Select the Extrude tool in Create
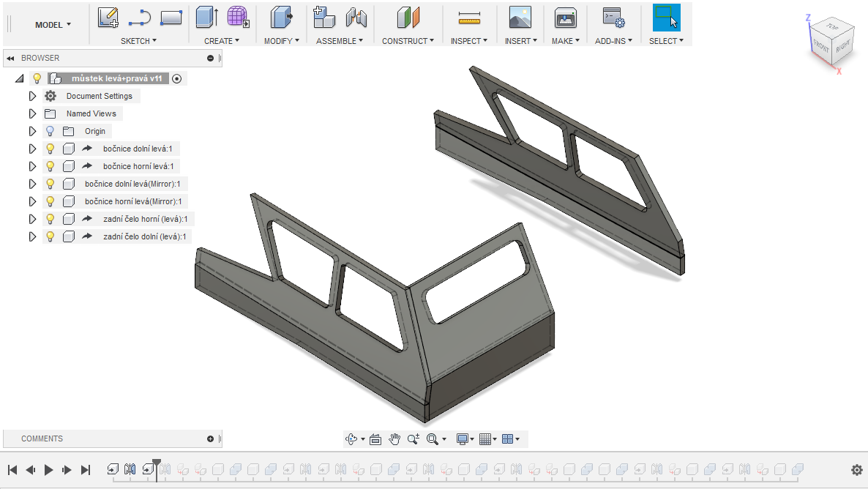The height and width of the screenshot is (489, 868). tap(207, 18)
